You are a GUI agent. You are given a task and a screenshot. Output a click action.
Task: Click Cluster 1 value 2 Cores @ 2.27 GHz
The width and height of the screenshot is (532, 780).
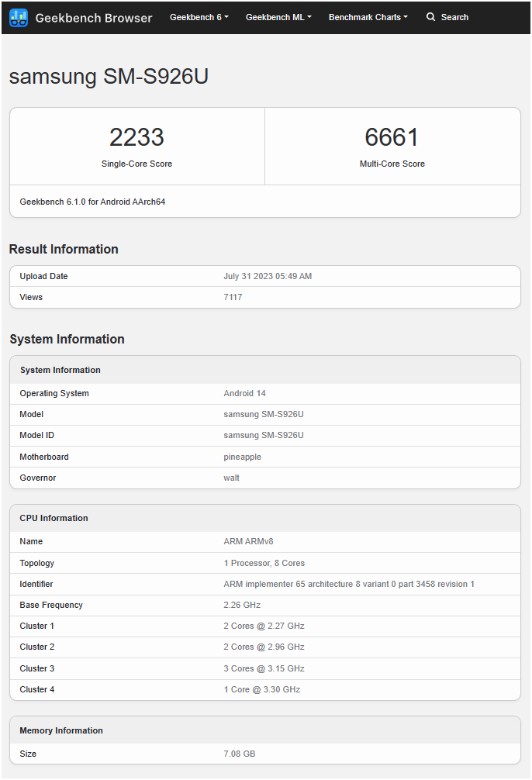tap(264, 626)
